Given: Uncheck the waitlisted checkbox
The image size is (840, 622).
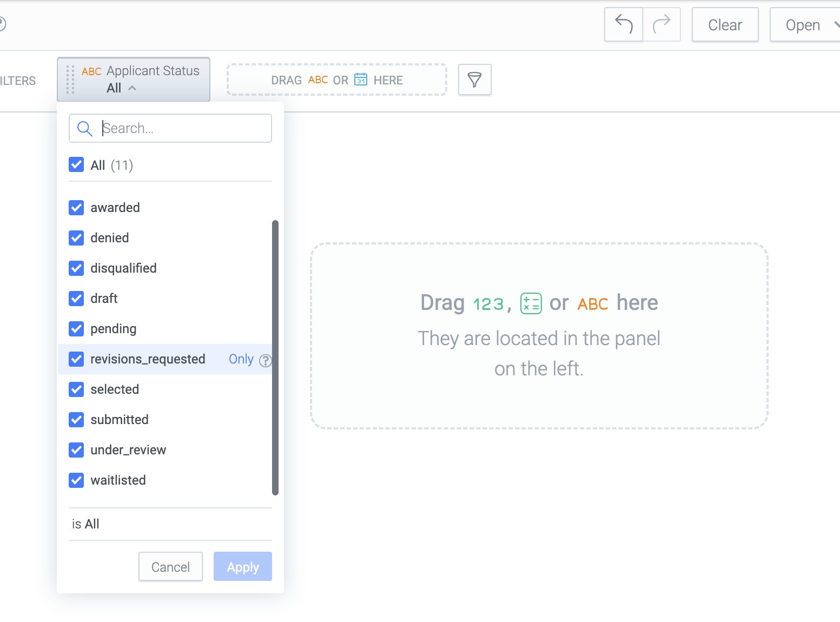Looking at the screenshot, I should pos(76,480).
